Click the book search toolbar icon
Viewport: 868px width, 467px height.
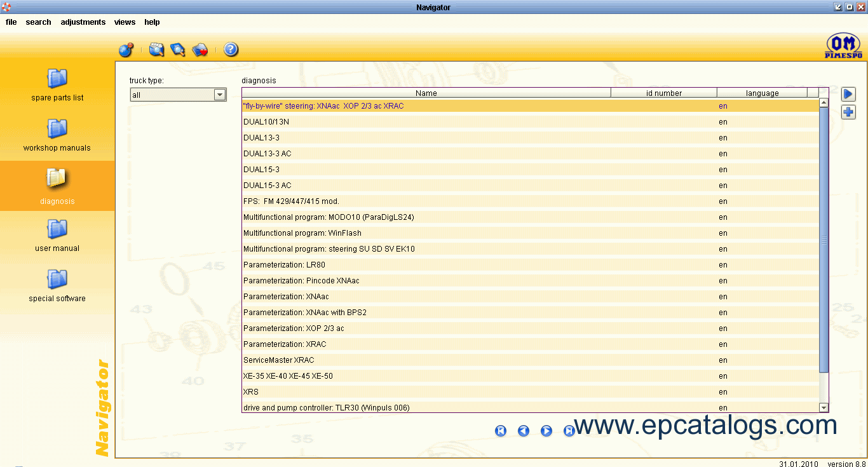pyautogui.click(x=178, y=50)
